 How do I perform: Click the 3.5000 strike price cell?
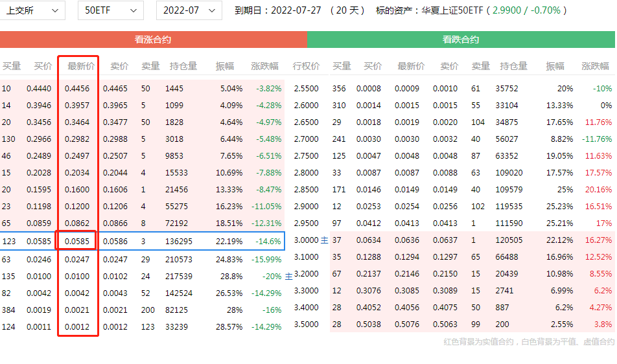306,325
